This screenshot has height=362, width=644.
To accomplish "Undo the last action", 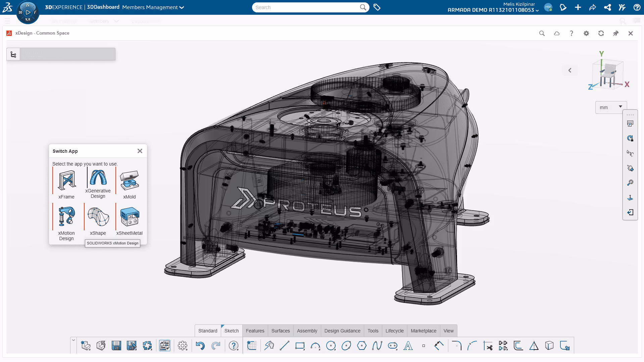I will pyautogui.click(x=200, y=346).
